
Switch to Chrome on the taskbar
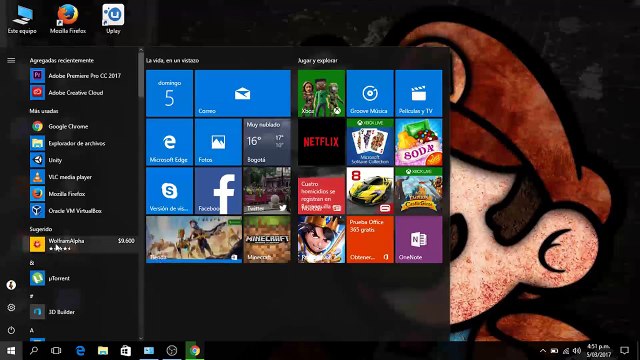click(195, 351)
